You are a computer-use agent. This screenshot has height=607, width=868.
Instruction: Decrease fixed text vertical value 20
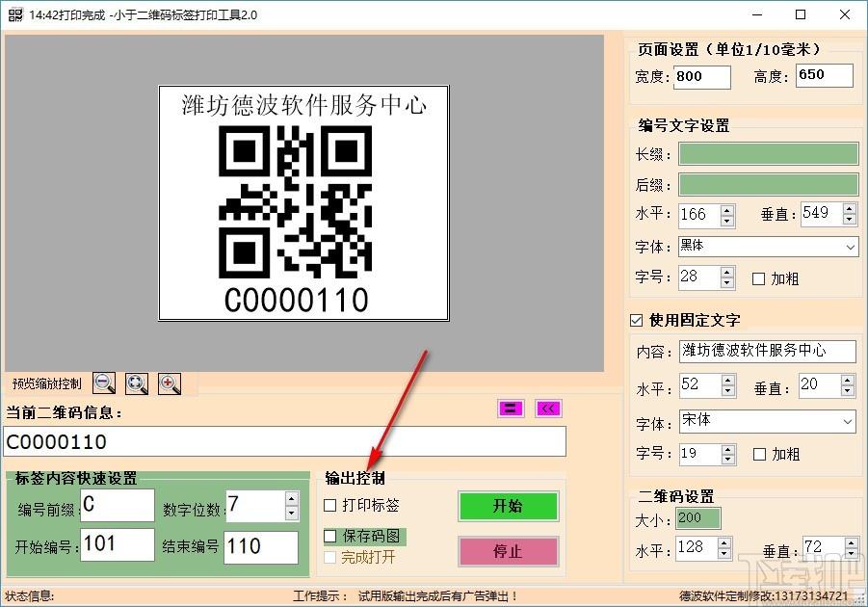click(848, 391)
